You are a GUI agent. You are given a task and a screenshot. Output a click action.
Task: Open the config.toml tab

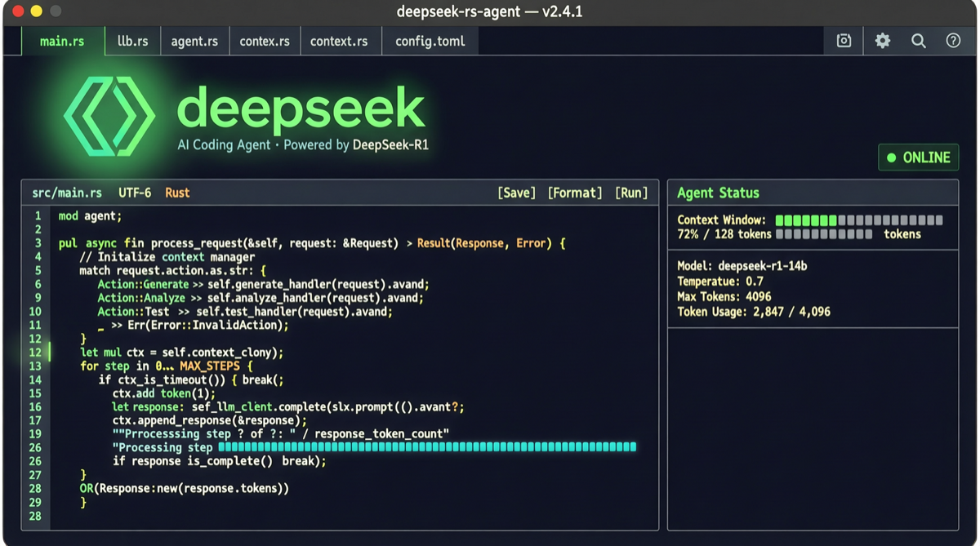[430, 41]
